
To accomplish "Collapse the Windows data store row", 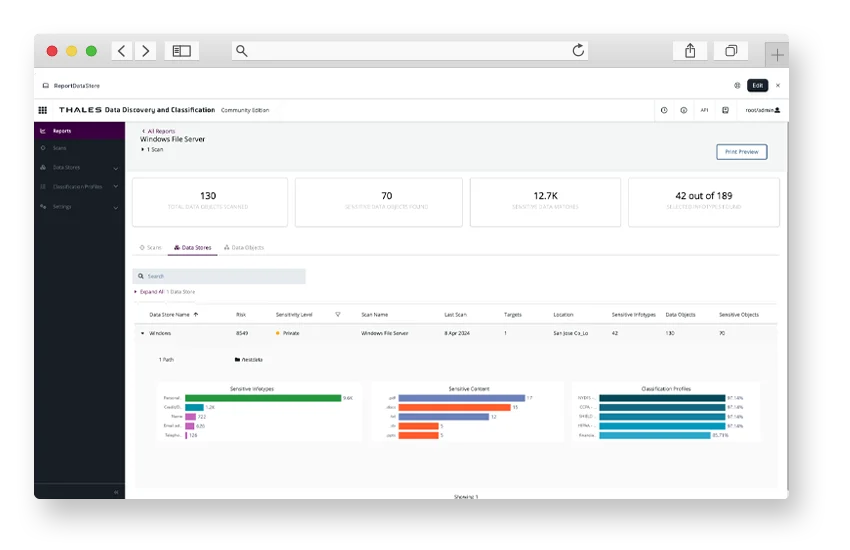I will point(142,333).
